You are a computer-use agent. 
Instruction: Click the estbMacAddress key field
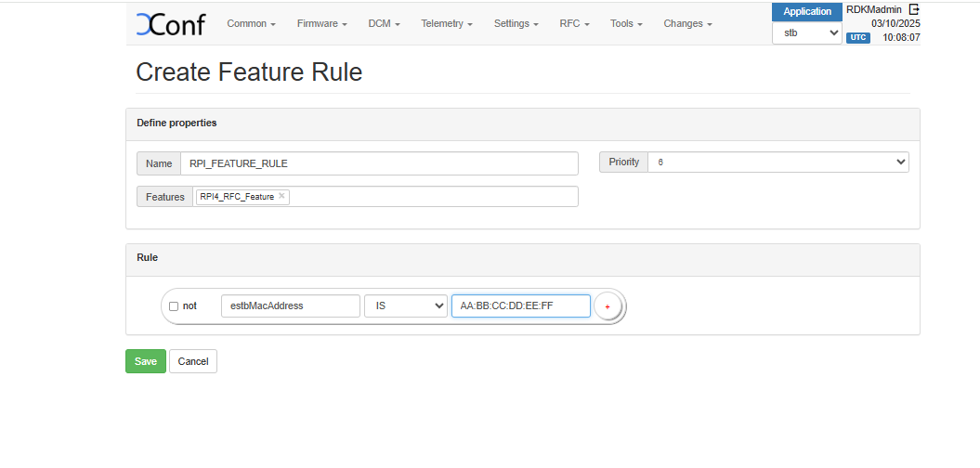[290, 305]
